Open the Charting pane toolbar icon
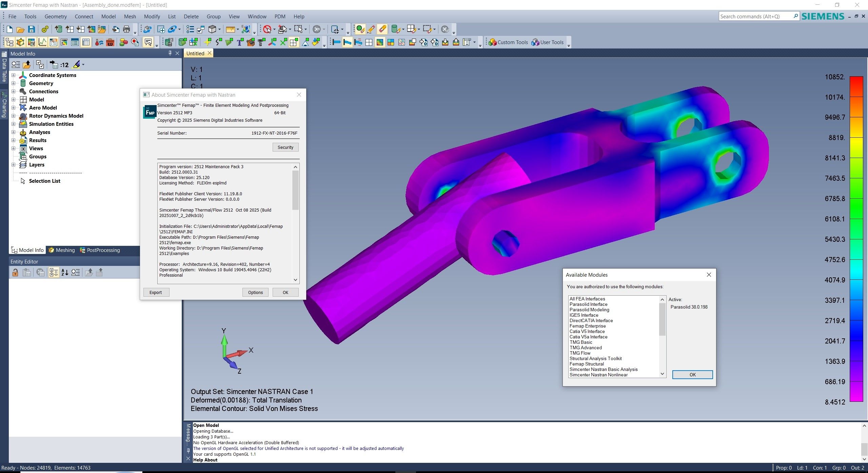This screenshot has width=868, height=473. [42, 42]
